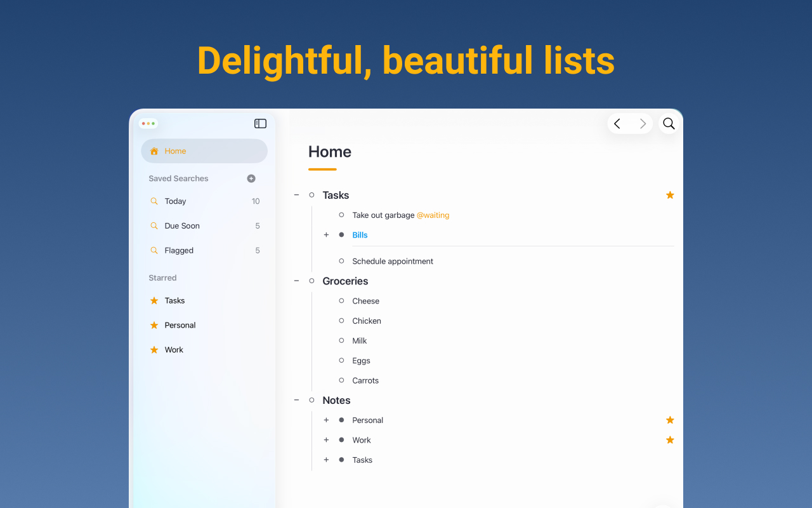
Task: Open starred Tasks in the sidebar
Action: pyautogui.click(x=204, y=300)
